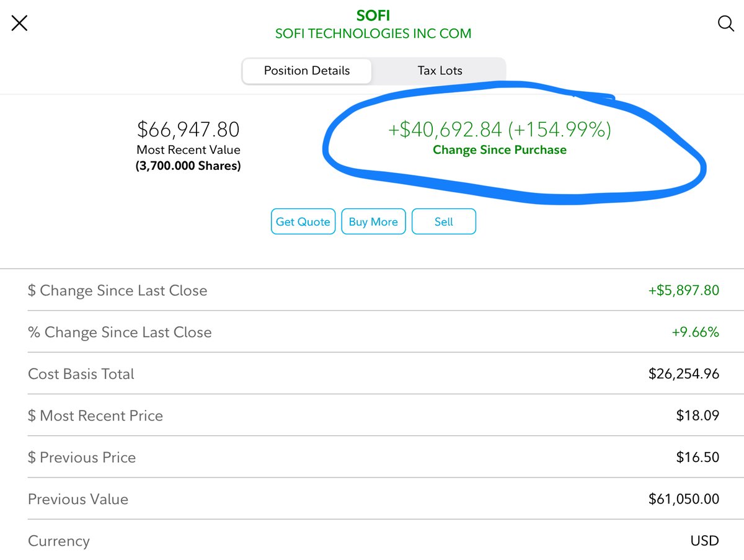Tap the $16.50 previous price value
This screenshot has height=560, width=744.
698,458
